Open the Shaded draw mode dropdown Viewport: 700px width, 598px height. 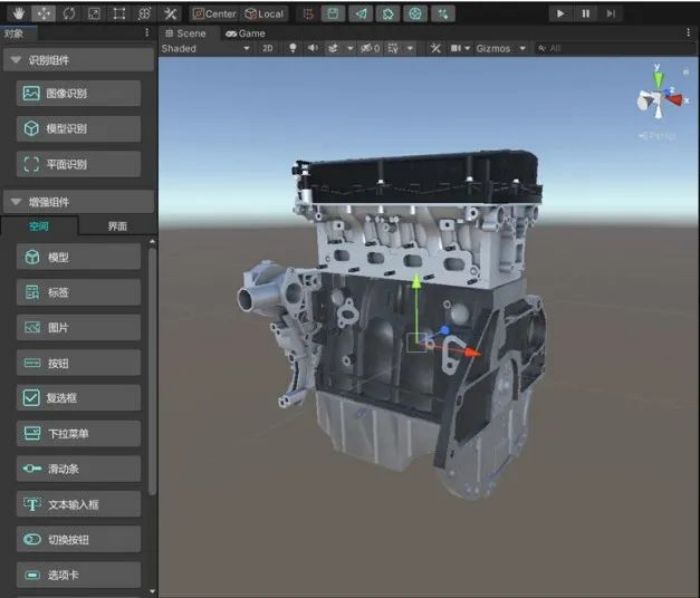[205, 48]
